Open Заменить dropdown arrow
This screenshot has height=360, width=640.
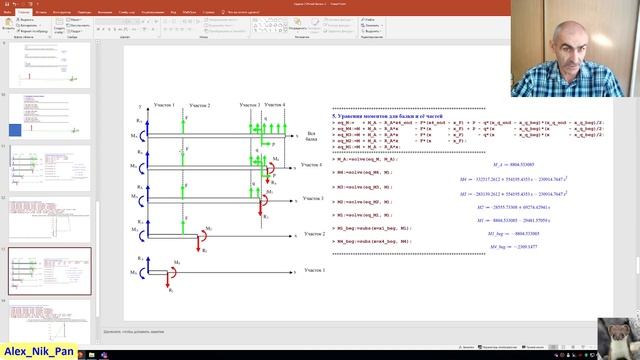click(x=381, y=25)
